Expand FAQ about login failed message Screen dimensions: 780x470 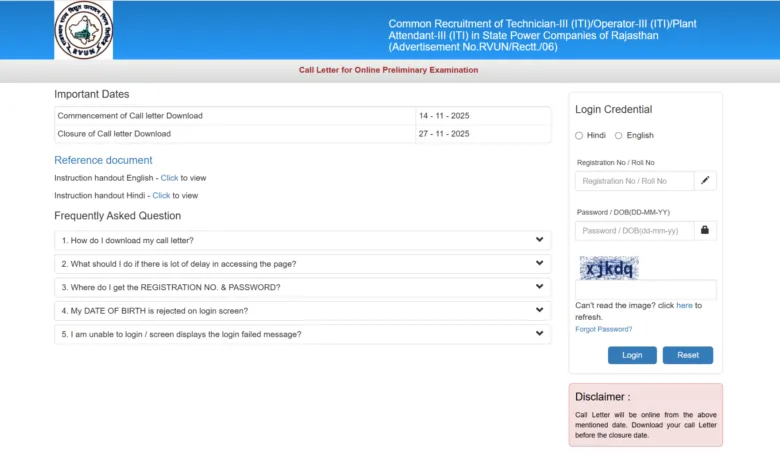[x=302, y=334]
